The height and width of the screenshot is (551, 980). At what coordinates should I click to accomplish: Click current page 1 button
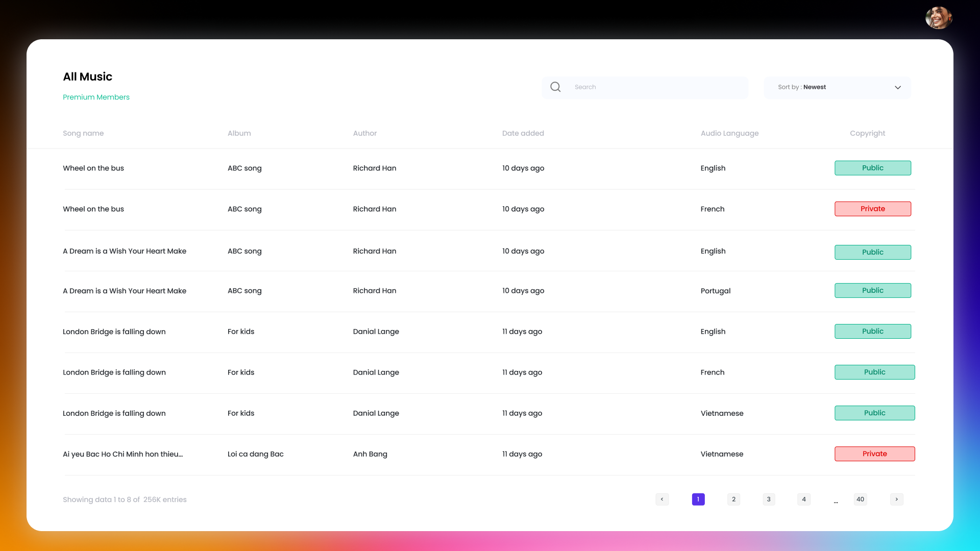click(x=698, y=499)
